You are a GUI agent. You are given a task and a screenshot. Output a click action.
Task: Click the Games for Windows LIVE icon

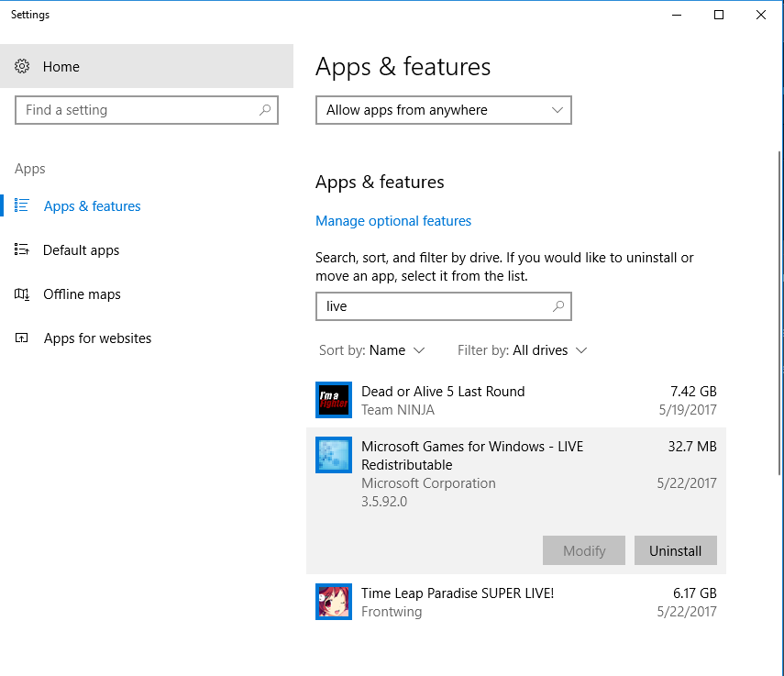[333, 455]
